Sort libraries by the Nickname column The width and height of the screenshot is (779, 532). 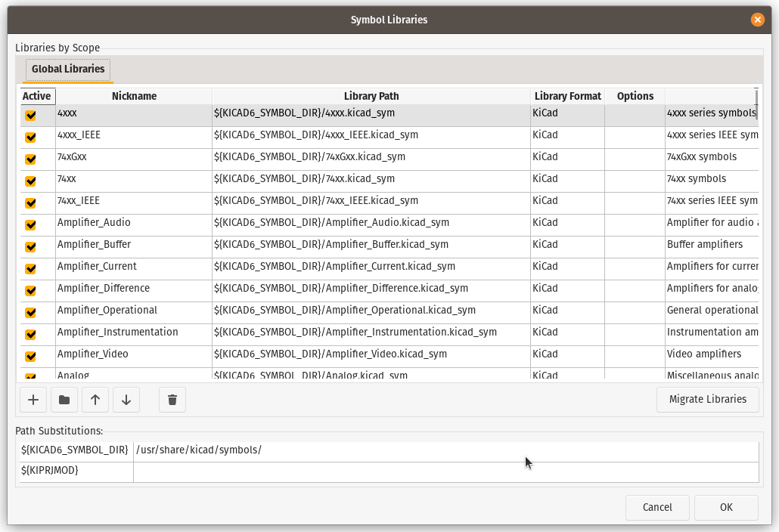(134, 96)
